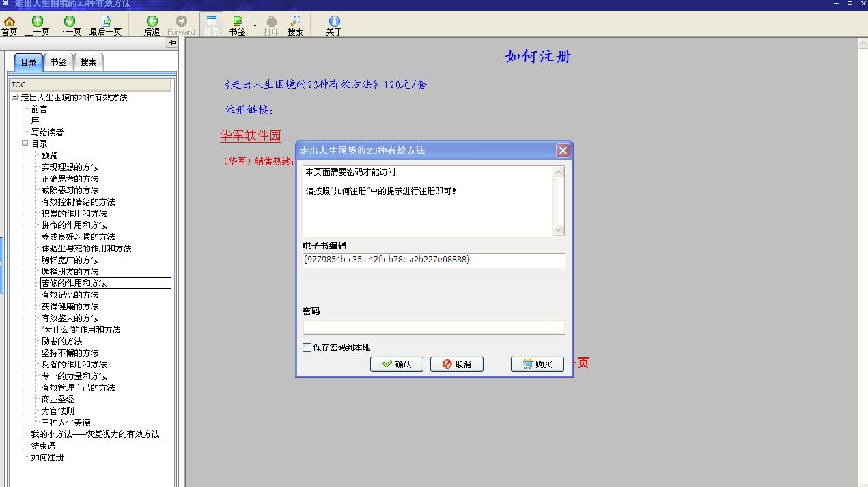Open 为官法则 chapter
868x487 pixels.
57,411
